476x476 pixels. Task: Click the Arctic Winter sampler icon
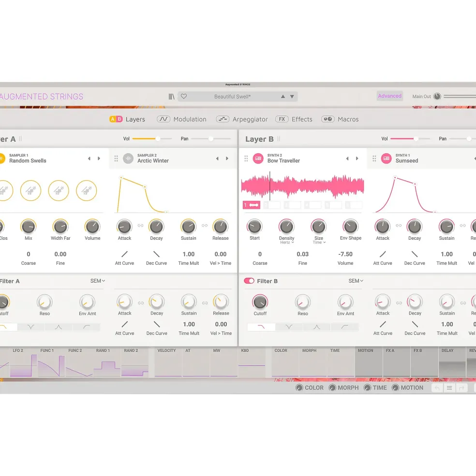(x=128, y=158)
